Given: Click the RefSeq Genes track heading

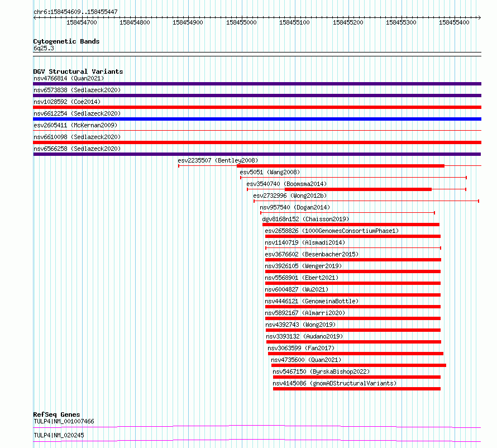Looking at the screenshot, I should tap(56, 414).
